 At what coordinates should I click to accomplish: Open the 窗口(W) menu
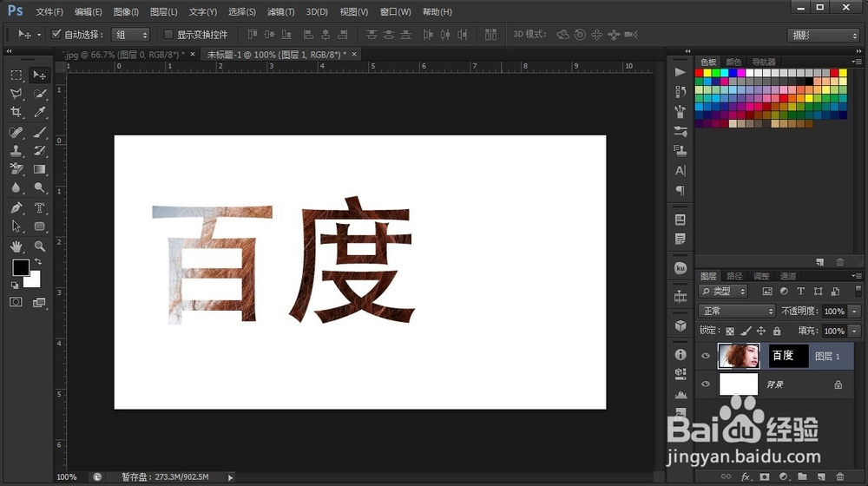point(395,11)
